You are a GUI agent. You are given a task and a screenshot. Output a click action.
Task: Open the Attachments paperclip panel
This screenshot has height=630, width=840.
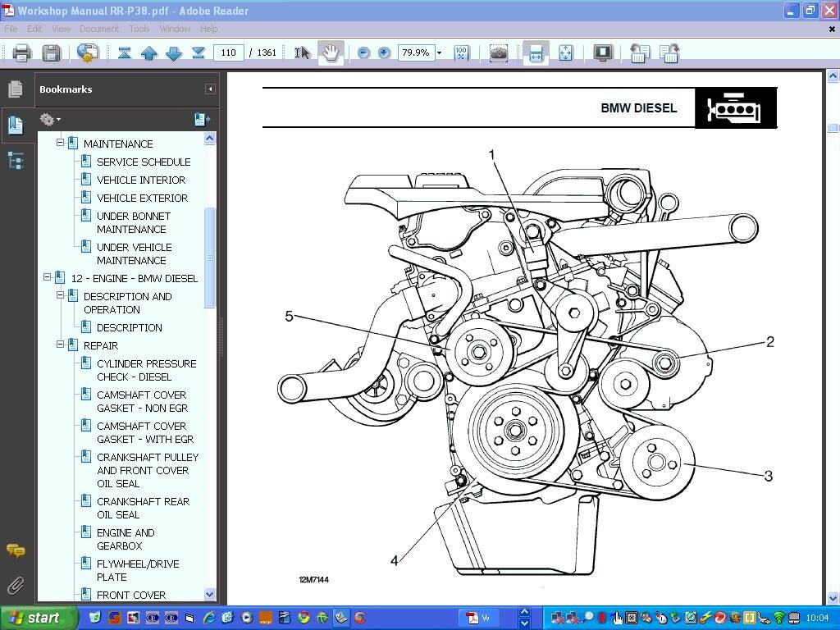tap(16, 586)
